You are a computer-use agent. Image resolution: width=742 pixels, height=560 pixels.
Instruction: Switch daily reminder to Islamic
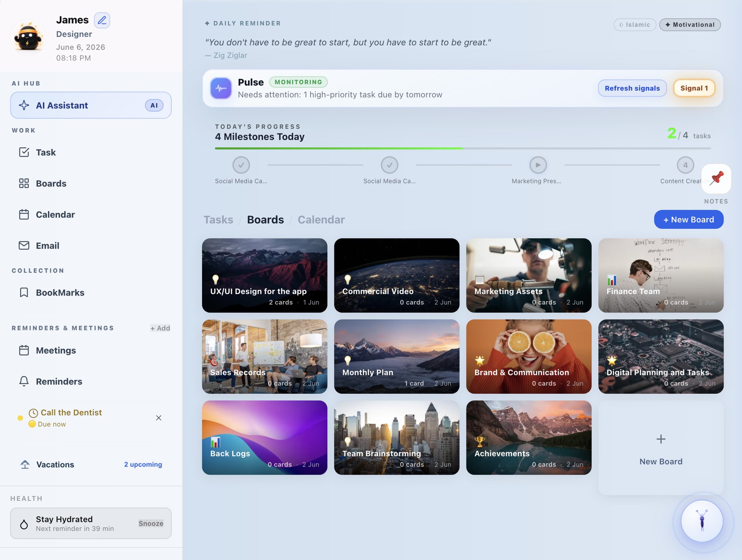pos(635,25)
